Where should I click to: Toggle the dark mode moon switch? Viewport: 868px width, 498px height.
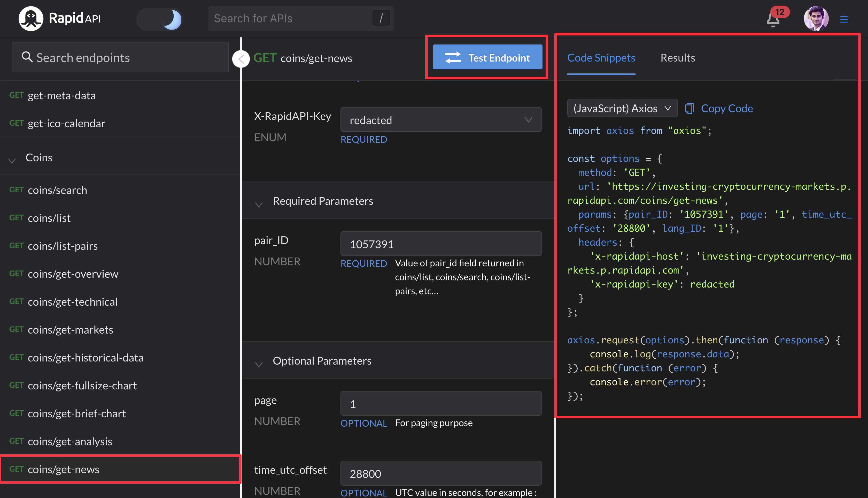(160, 19)
